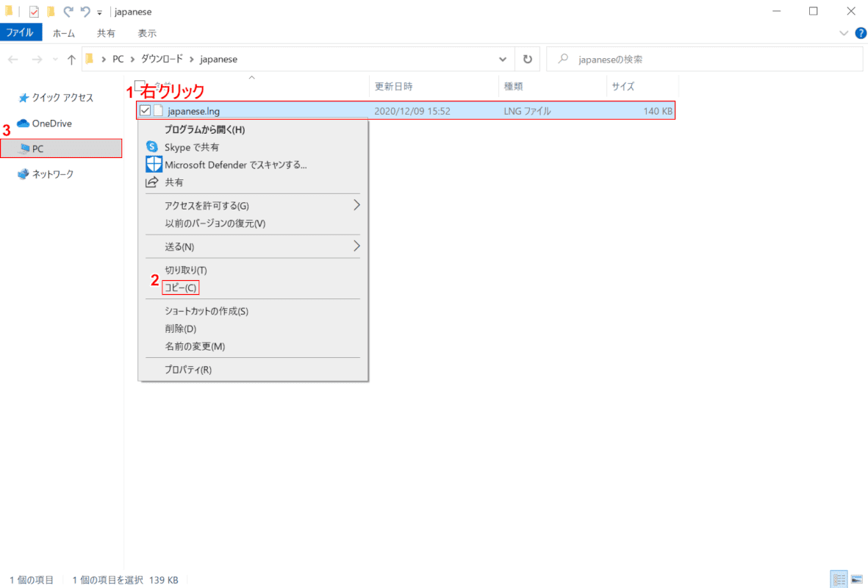Sort by 更新日時 column header

tap(434, 87)
